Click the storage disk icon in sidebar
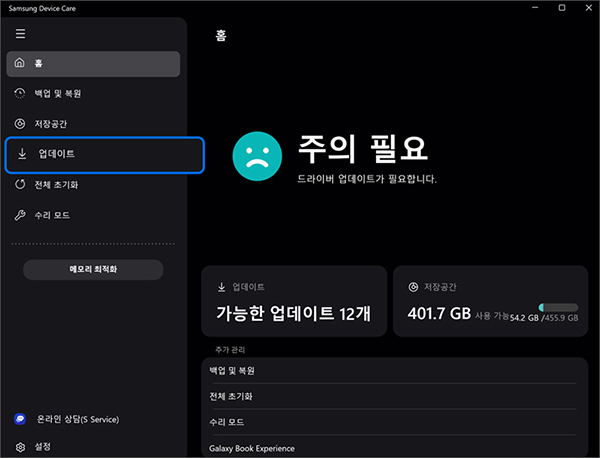The width and height of the screenshot is (600, 458). coord(20,124)
